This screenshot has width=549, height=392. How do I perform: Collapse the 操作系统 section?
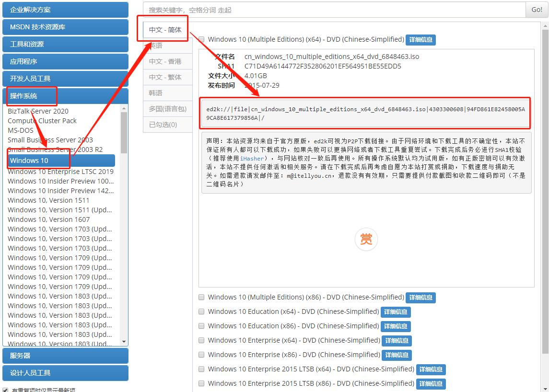[x=66, y=96]
